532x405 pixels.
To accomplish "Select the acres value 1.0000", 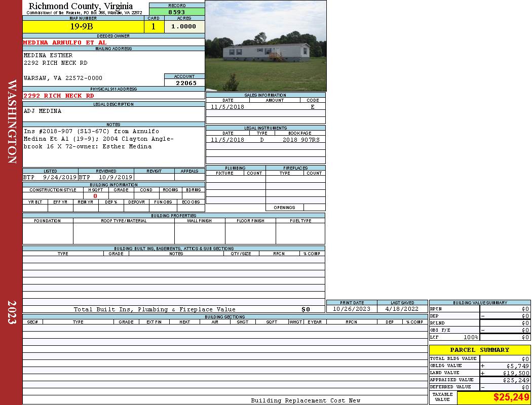I will [184, 27].
